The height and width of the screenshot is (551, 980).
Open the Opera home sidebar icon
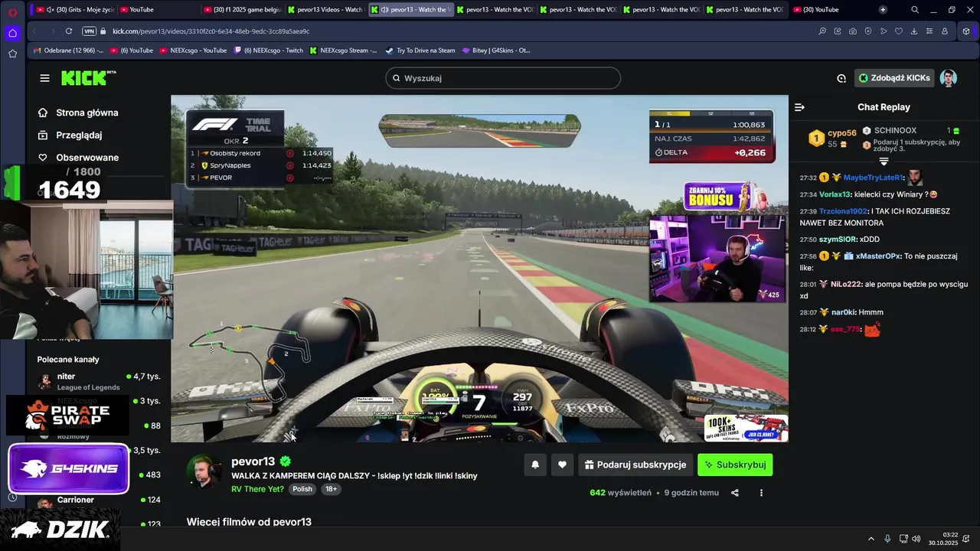point(12,33)
